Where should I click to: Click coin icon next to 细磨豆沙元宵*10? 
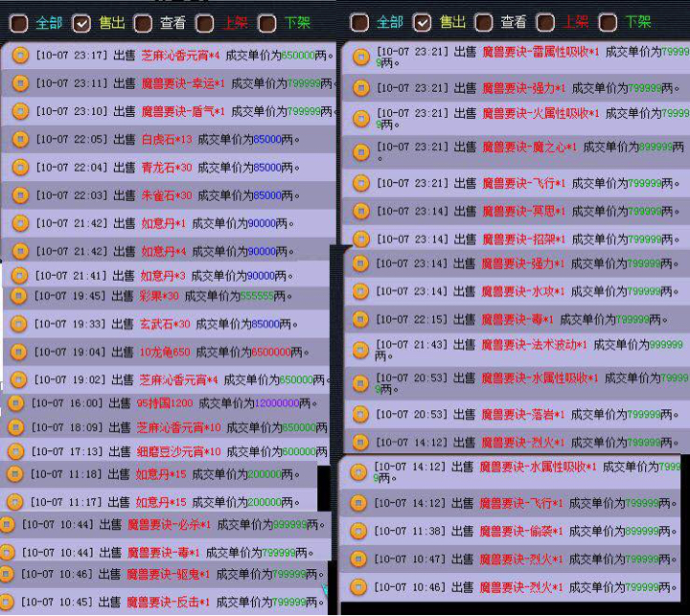15,451
